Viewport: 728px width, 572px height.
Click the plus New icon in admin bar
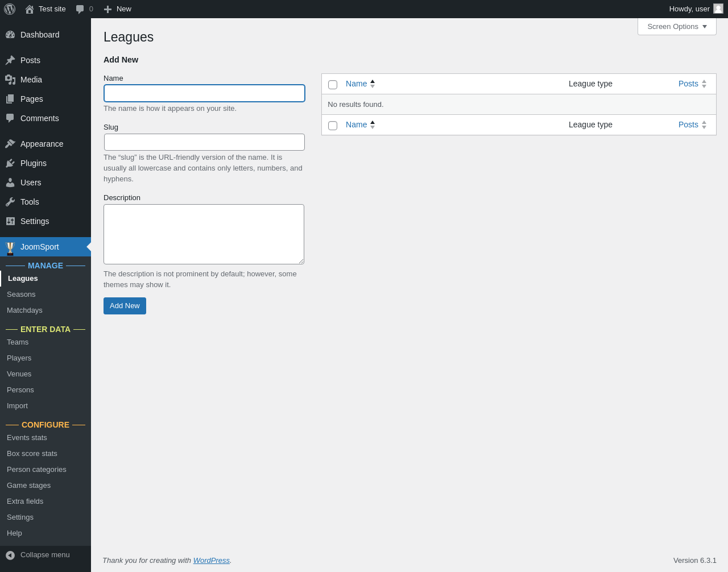(x=107, y=9)
